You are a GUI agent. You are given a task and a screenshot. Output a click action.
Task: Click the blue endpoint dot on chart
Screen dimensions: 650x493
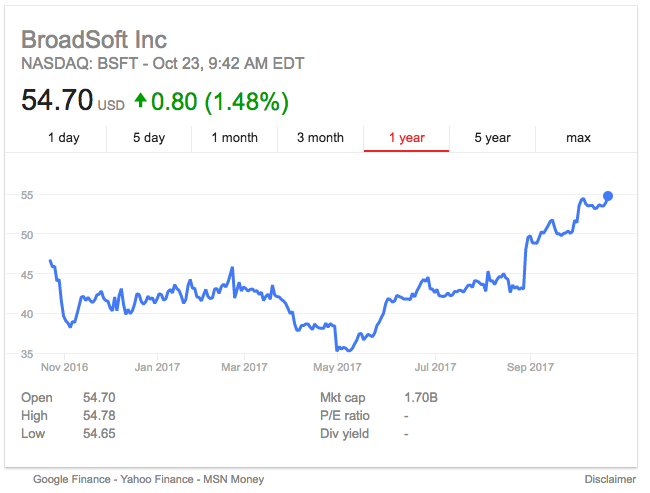tap(608, 196)
